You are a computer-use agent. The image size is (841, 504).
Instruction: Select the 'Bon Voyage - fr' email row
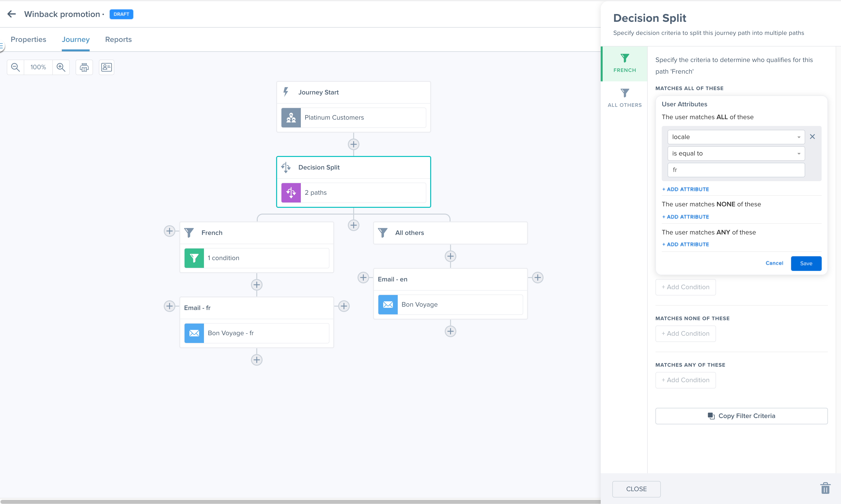pyautogui.click(x=257, y=333)
